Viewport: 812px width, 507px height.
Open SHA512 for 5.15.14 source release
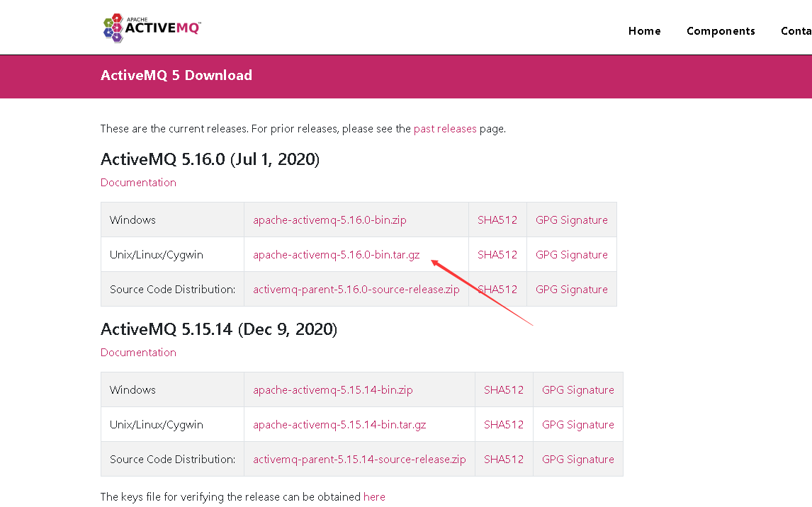point(503,459)
